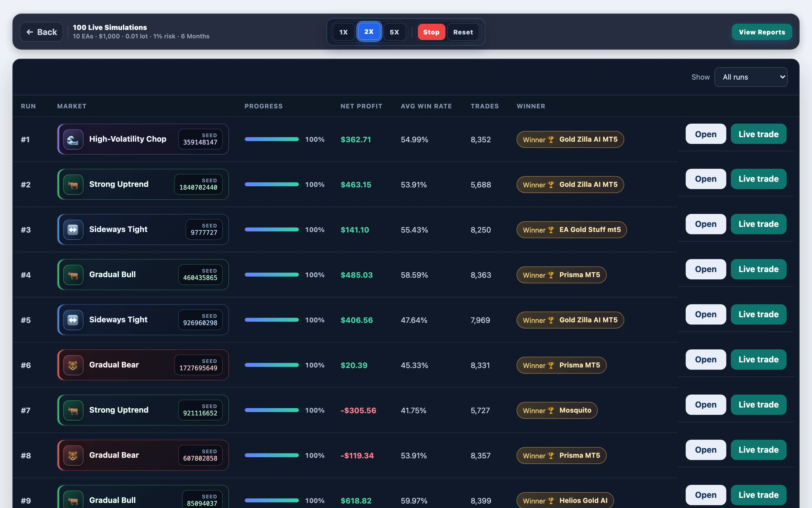This screenshot has width=812, height=508.
Task: Click the trophy icon beside EA Gold Stuff mt5
Action: 551,230
